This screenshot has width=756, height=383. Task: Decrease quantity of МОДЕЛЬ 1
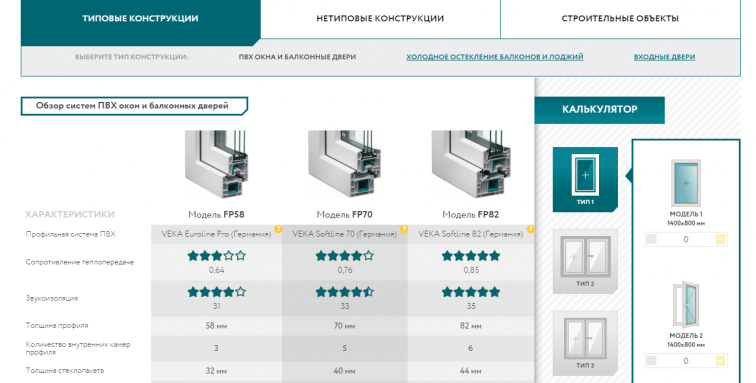click(651, 239)
